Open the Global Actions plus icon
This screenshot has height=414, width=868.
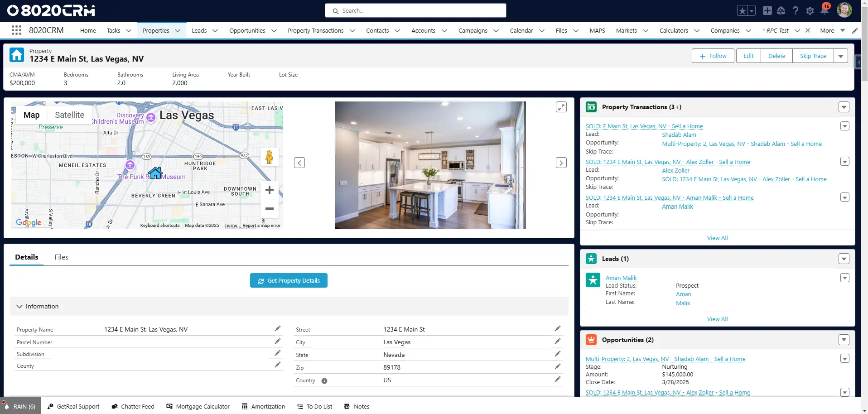(767, 10)
